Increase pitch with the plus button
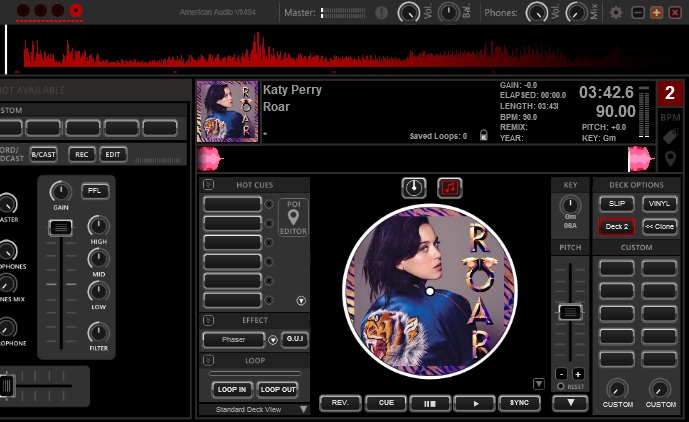This screenshot has width=689, height=422. 578,374
